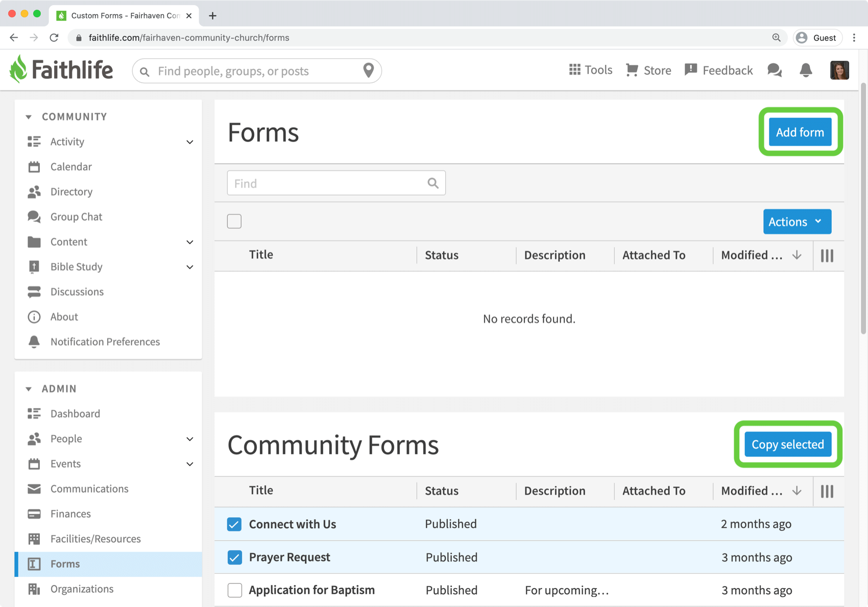Open browser zoom magnifier icon
Image resolution: width=868 pixels, height=607 pixels.
click(x=776, y=38)
